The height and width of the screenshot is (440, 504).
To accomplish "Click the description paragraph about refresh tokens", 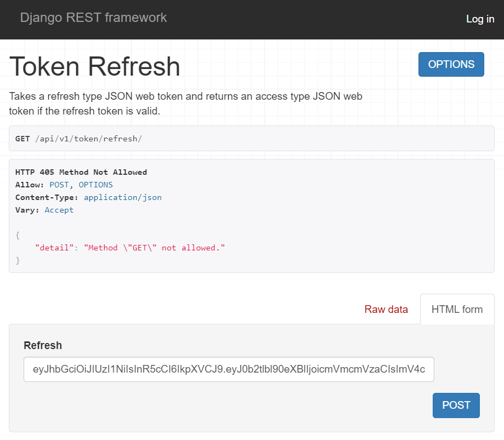I will pos(185,104).
